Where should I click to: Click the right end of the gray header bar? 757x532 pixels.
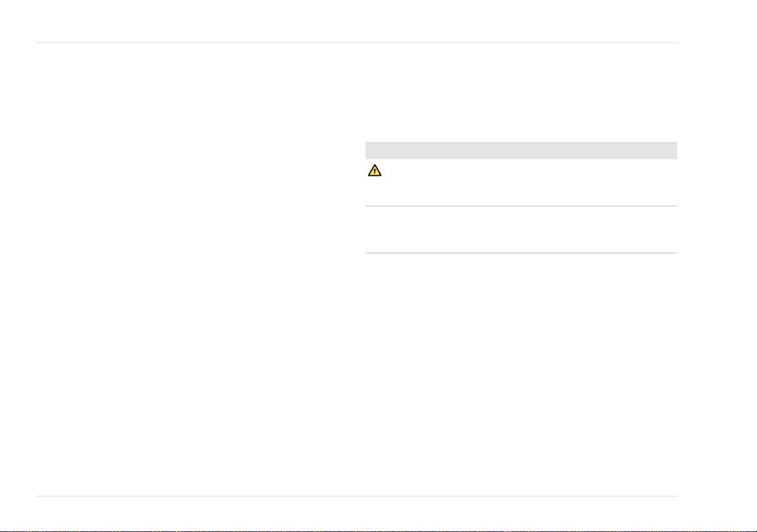669,150
